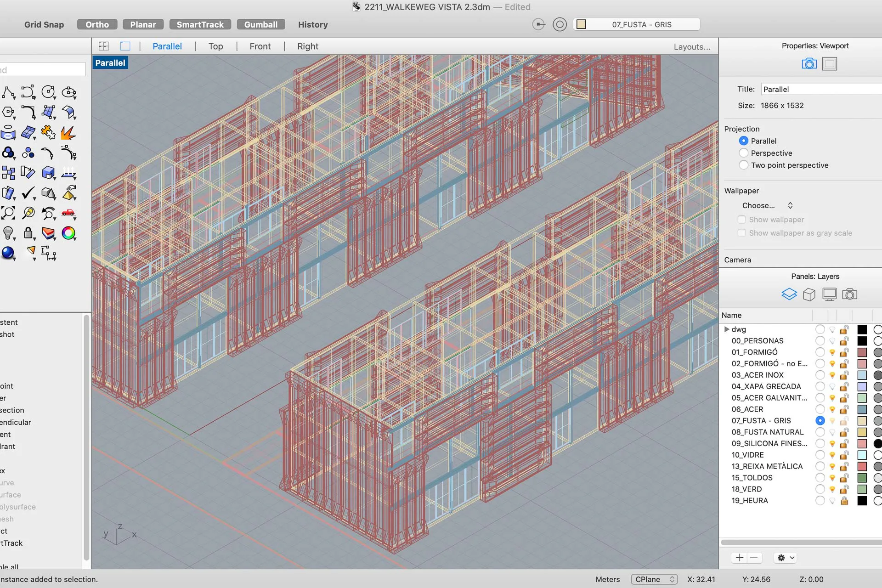Viewport: 882px width, 588px height.
Task: Click the Boolean union spheres icon
Action: [8, 153]
